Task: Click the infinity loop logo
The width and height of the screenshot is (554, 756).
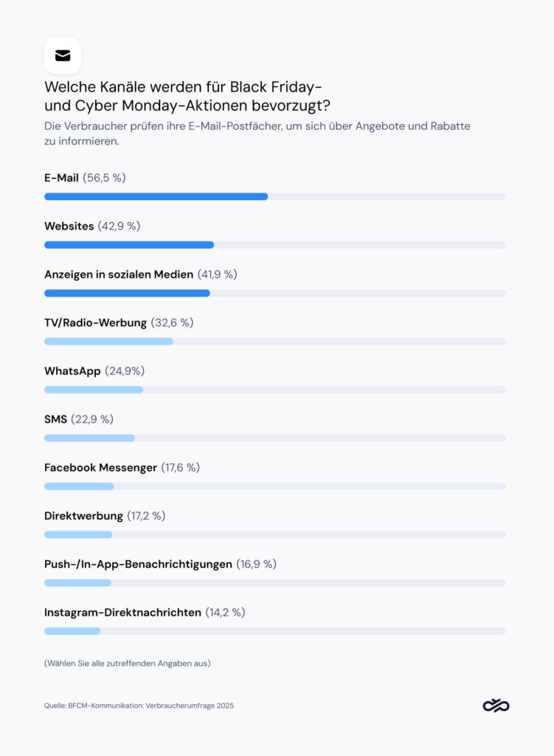Action: point(496,706)
